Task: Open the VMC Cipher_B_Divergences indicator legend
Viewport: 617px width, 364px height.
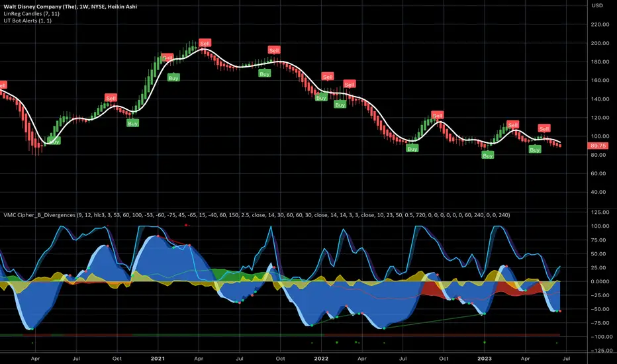Action: [257, 215]
